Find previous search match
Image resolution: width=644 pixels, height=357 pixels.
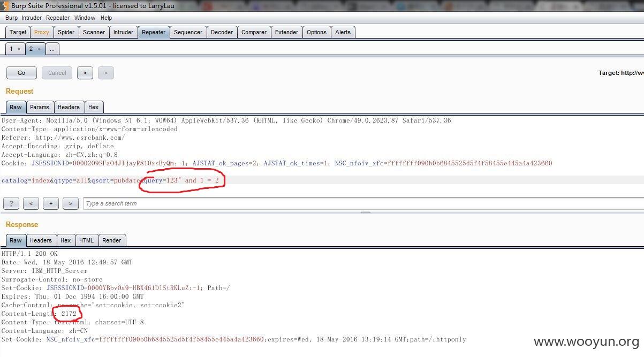pos(31,203)
